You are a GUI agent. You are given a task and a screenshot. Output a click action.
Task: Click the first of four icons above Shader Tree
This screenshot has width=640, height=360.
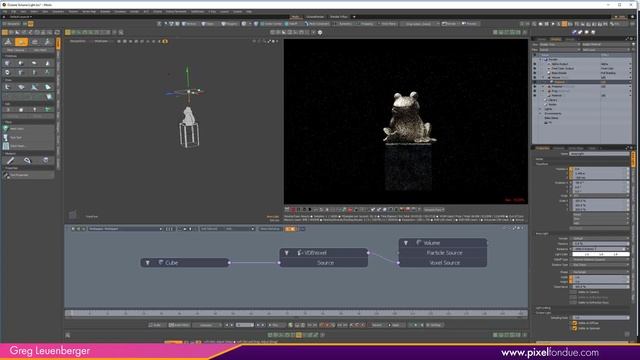pos(574,32)
